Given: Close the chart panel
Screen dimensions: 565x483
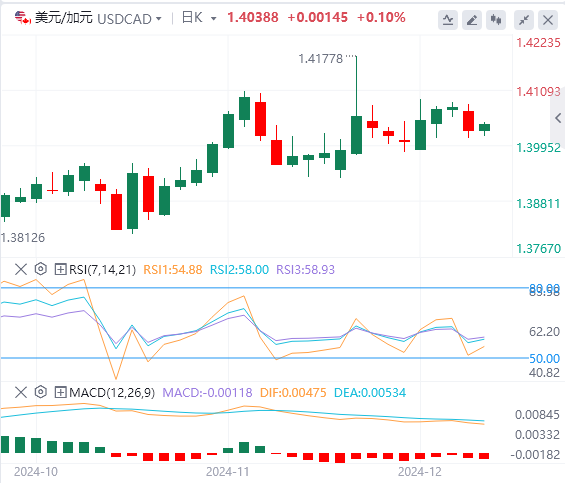Looking at the screenshot, I should [x=548, y=19].
